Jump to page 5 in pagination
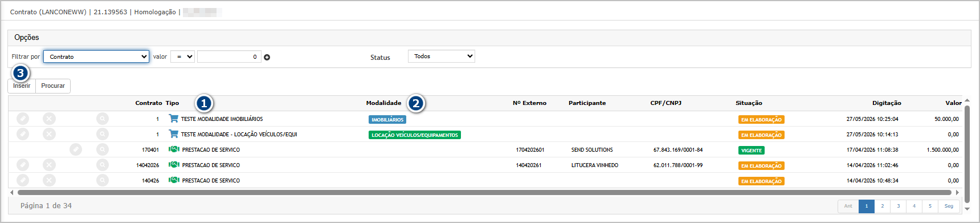The width and height of the screenshot is (980, 223). pos(930,206)
